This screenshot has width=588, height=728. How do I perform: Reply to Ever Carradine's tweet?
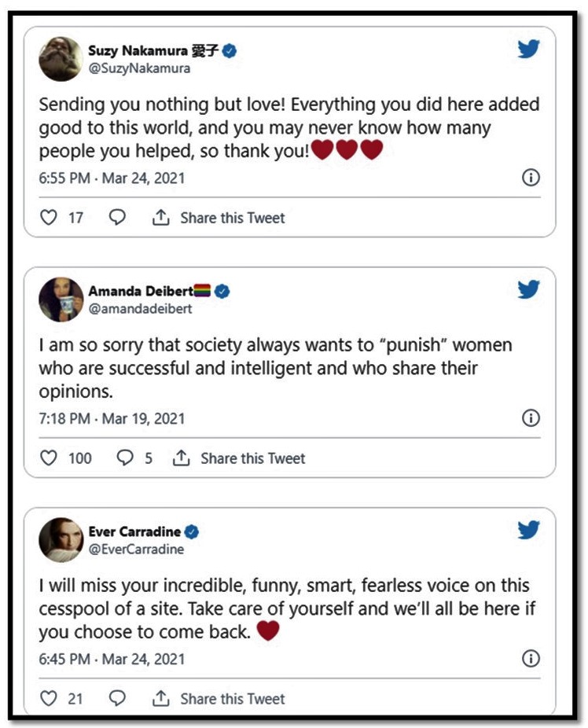117,698
